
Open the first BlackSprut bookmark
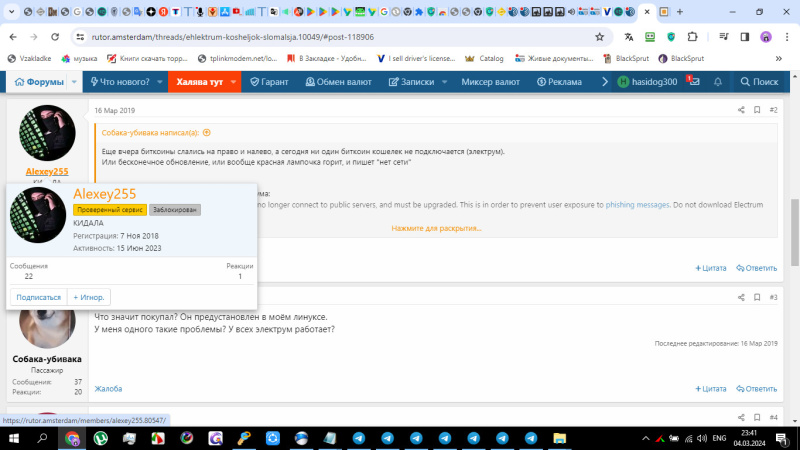click(626, 59)
